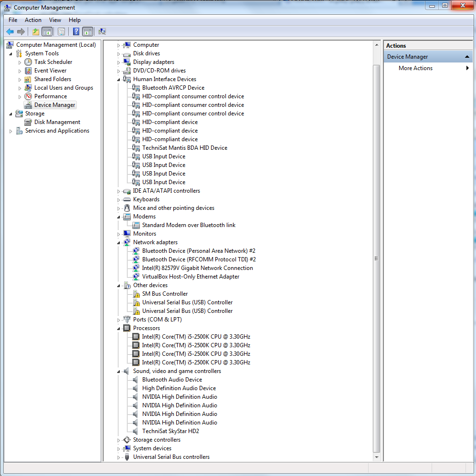Select the "Bluetooth Audio Device" entry
476x476 pixels.
[x=172, y=380]
